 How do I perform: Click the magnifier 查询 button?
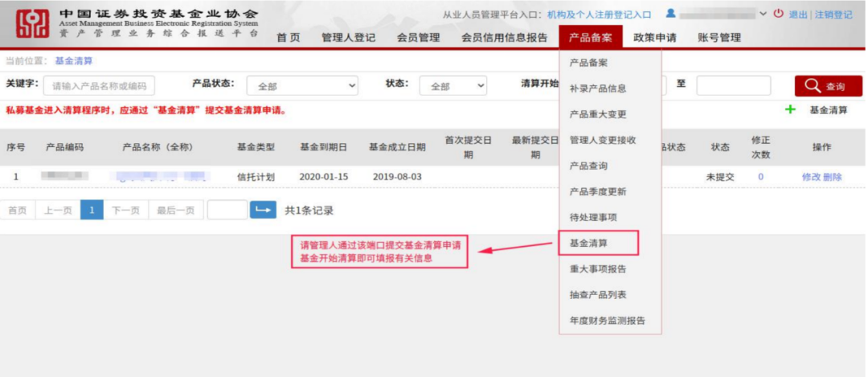[828, 86]
